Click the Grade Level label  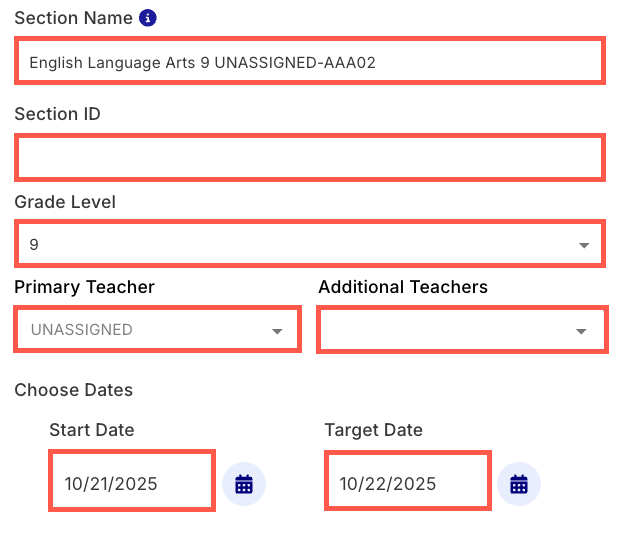coord(65,202)
